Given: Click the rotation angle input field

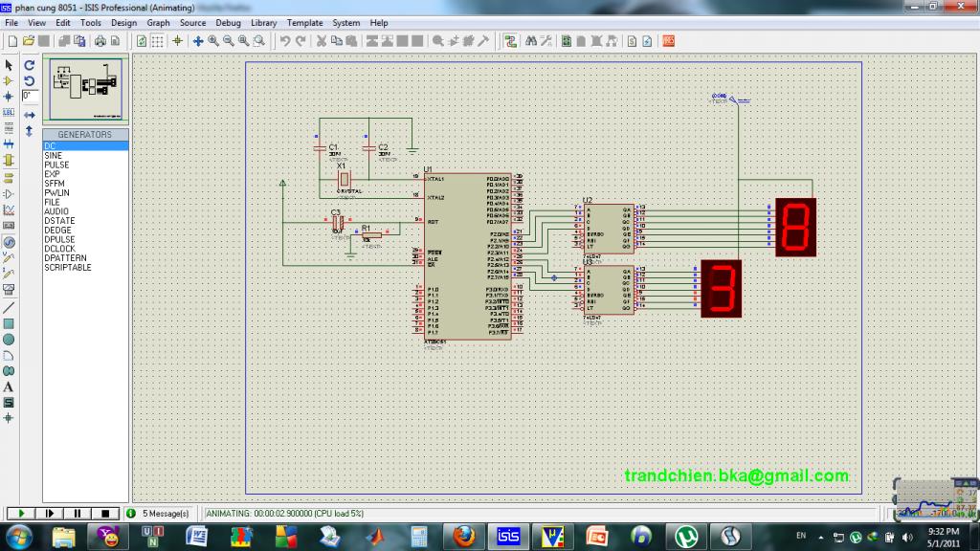Looking at the screenshot, I should click(30, 97).
